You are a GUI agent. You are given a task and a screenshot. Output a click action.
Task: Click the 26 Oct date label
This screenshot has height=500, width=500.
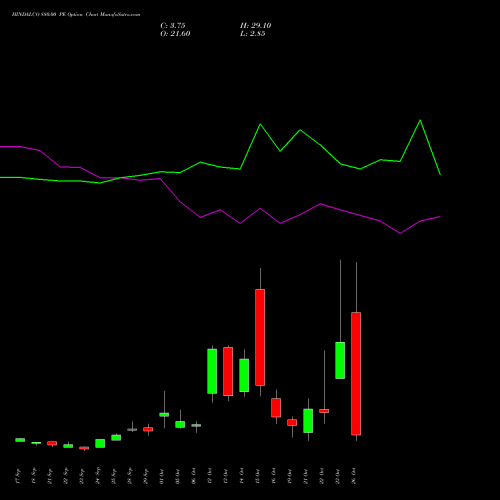coord(354,476)
